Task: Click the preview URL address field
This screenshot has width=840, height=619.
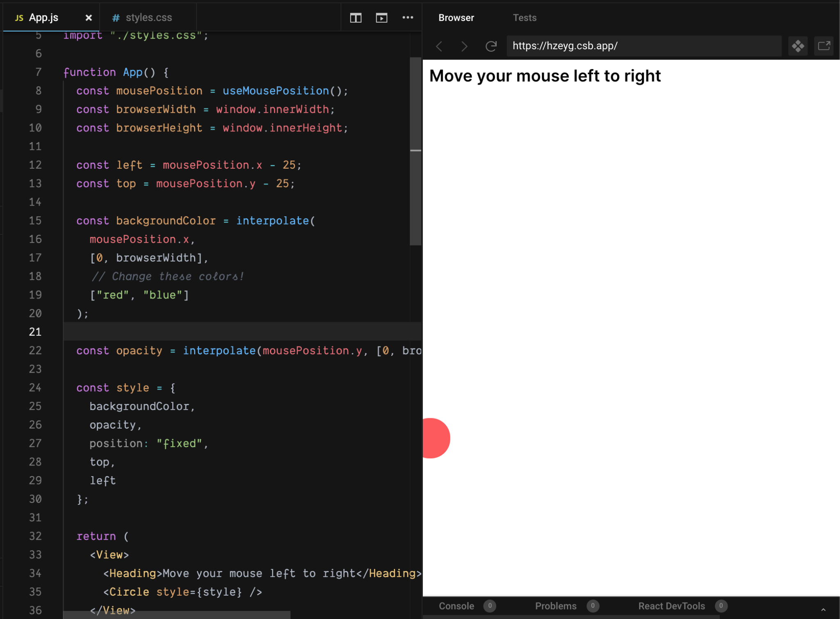Action: [644, 46]
